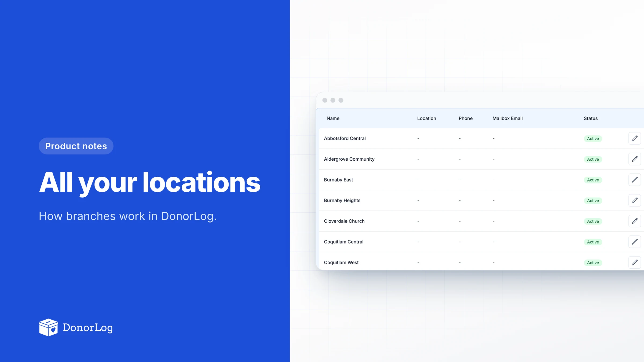Click the Status column header
644x362 pixels.
(591, 118)
